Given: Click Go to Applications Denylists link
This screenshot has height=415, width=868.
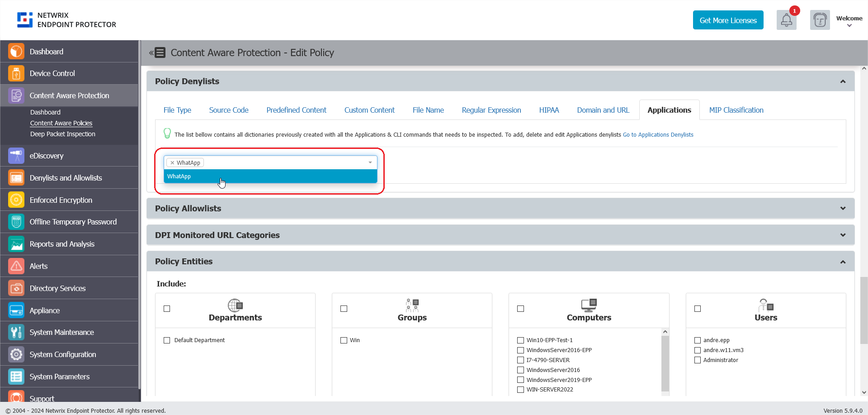Looking at the screenshot, I should (x=658, y=134).
